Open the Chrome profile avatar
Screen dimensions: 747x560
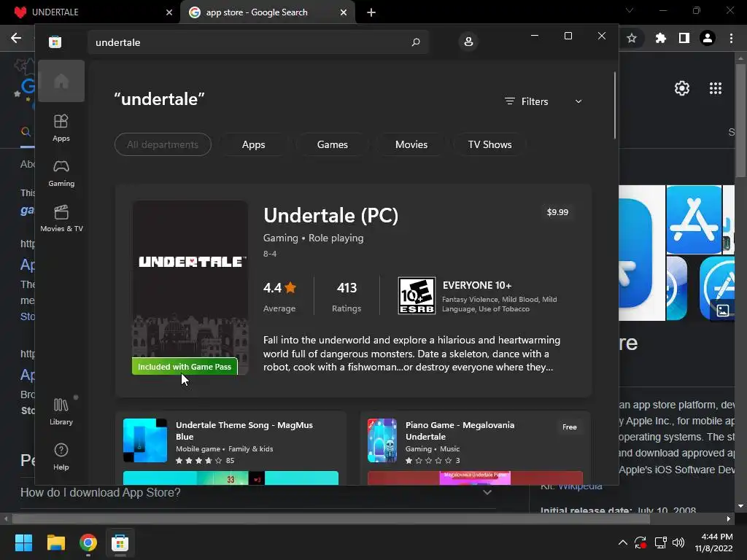pos(708,38)
